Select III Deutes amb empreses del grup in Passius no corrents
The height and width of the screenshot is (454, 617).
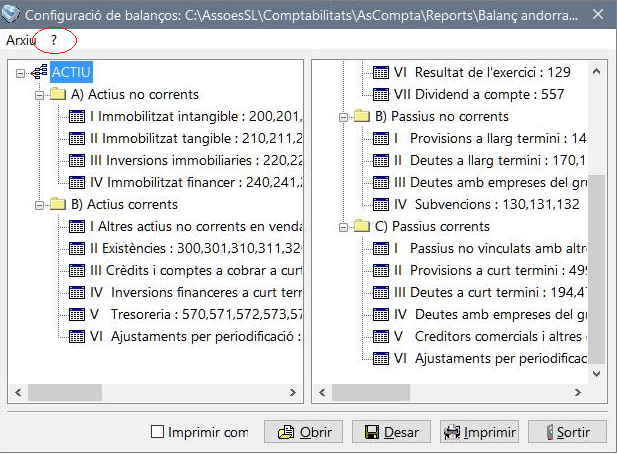pos(490,183)
